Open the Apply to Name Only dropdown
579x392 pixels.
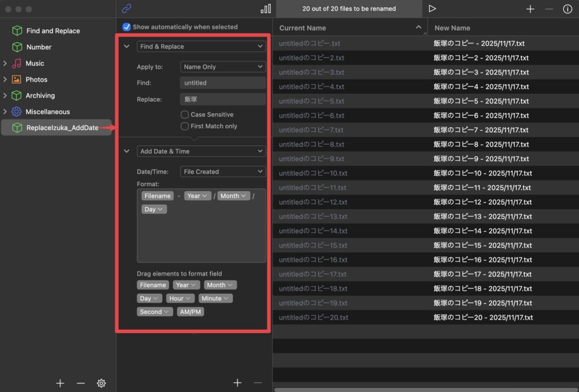click(223, 67)
